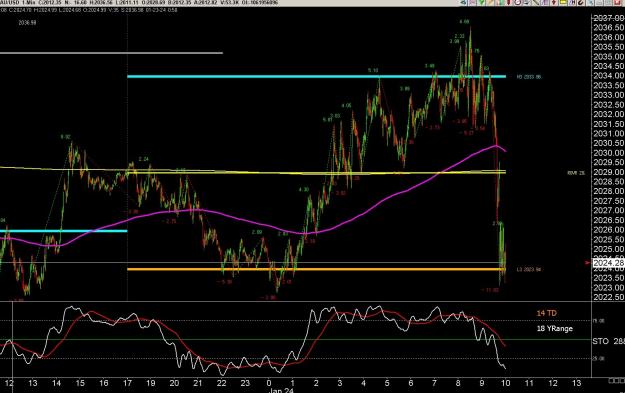Click the current price marker 2024.28
Screen dimensions: 625x393
[x=608, y=263]
